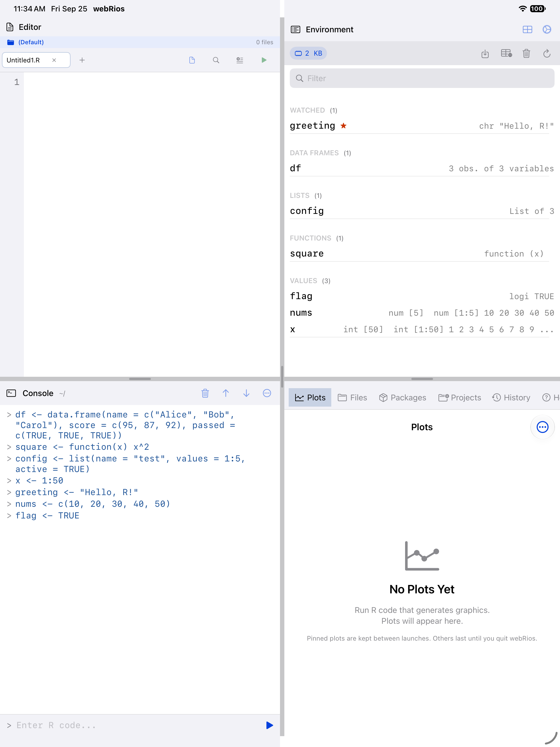This screenshot has height=747, width=560.
Task: Switch to the Files tab
Action: tap(352, 397)
